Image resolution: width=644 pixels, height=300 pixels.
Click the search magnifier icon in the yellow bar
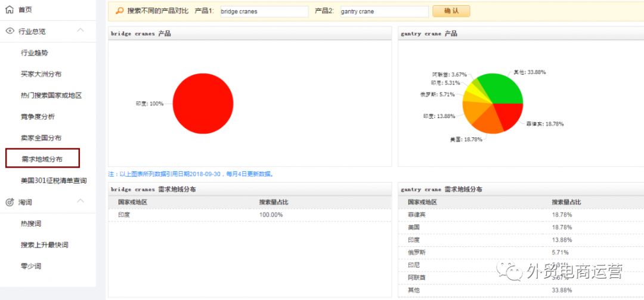(119, 11)
